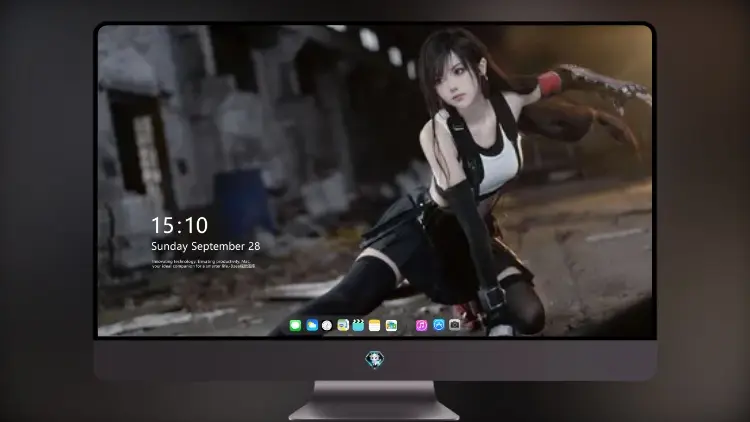Open the photo gallery app in dock
The image size is (750, 422).
[x=391, y=325]
